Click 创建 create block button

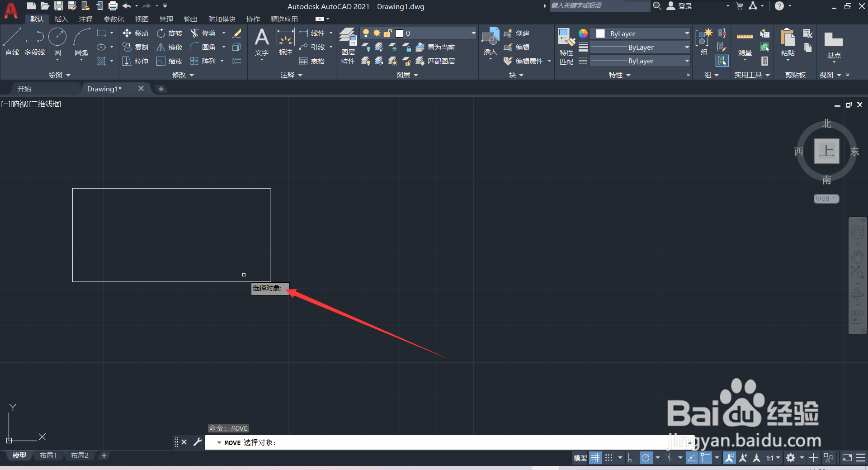[x=517, y=33]
